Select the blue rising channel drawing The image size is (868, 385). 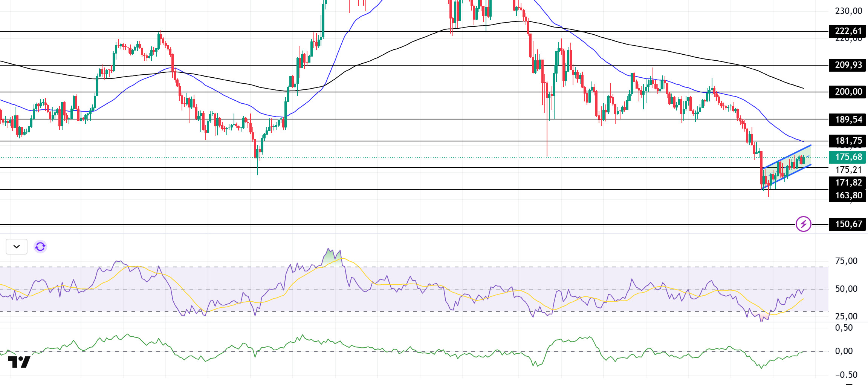(786, 167)
